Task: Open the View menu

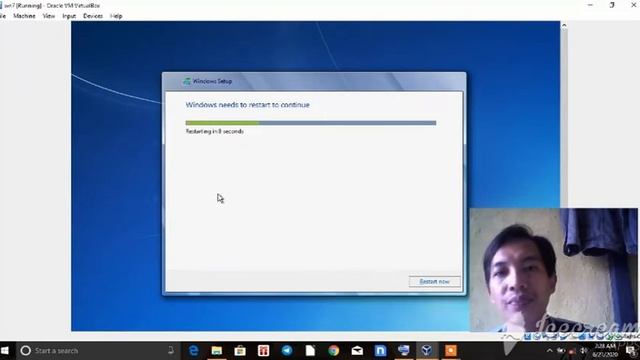Action: (x=49, y=16)
